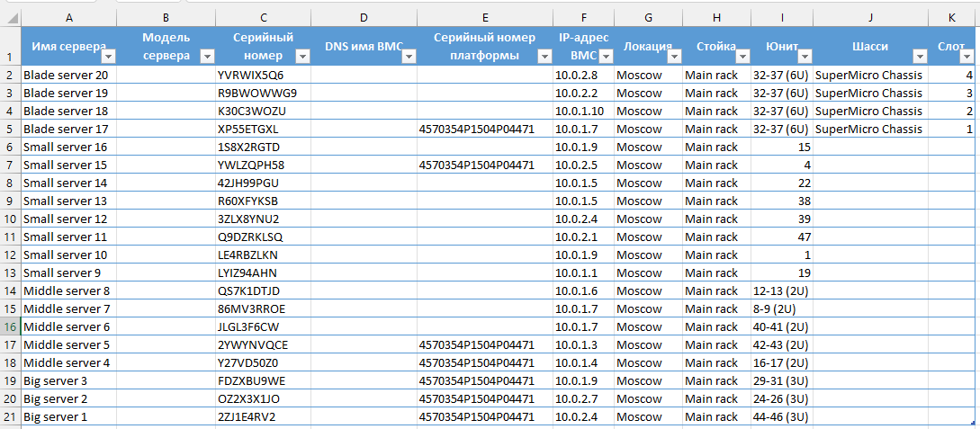Open the IP-адрес BMC filter dropdown
Image resolution: width=980 pixels, height=429 pixels.
[606, 56]
